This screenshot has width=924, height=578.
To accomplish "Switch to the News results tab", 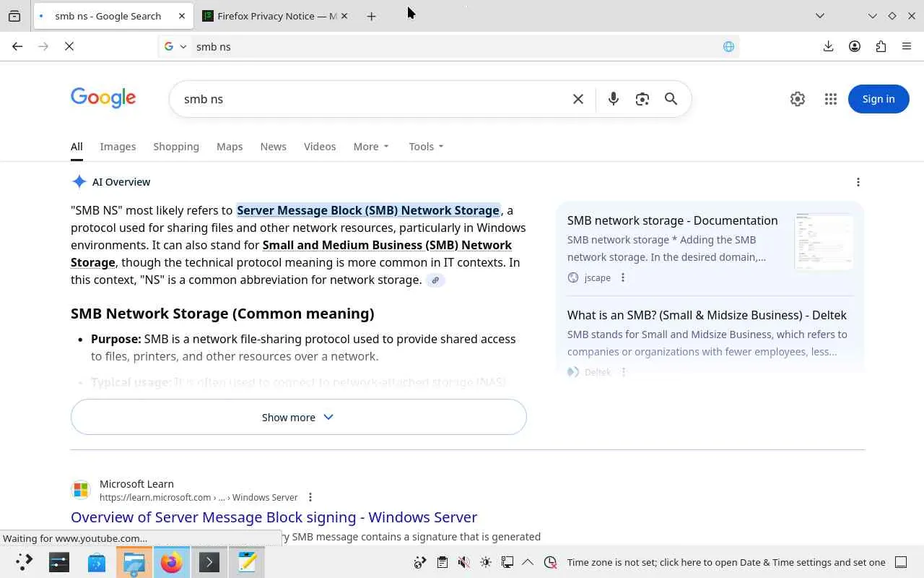I will click(273, 147).
